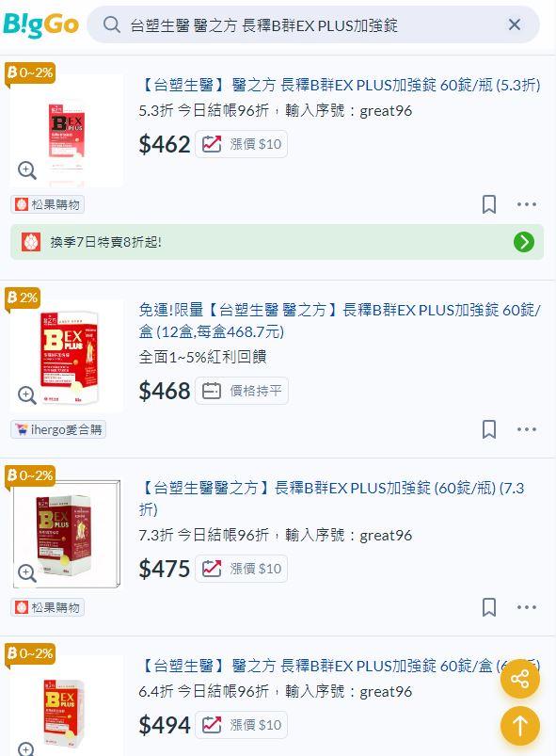
Task: Open the orange share button
Action: click(520, 679)
